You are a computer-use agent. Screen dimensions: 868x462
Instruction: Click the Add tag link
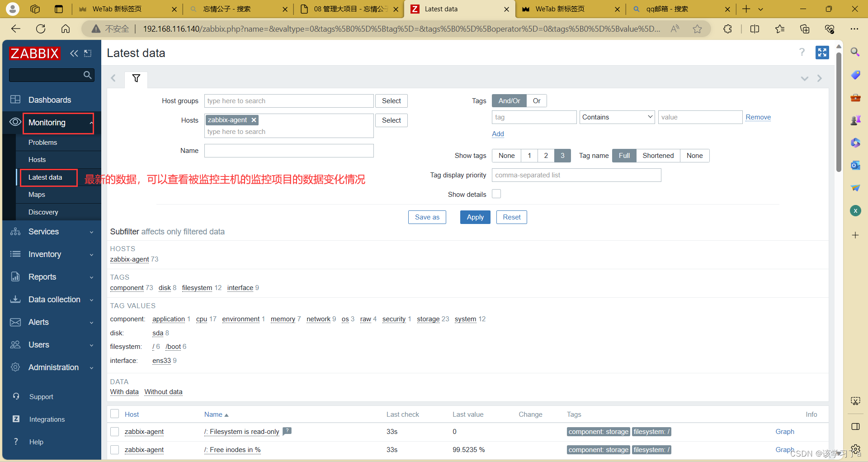click(498, 134)
